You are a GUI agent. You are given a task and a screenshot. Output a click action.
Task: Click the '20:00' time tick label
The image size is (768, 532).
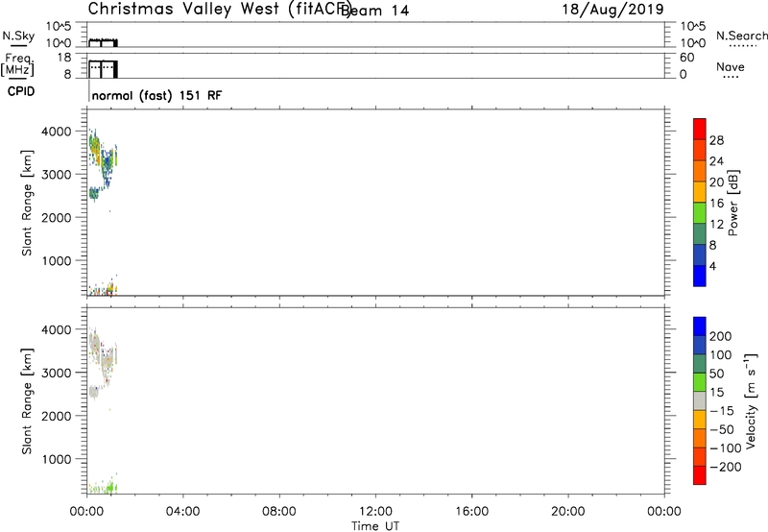pyautogui.click(x=567, y=512)
